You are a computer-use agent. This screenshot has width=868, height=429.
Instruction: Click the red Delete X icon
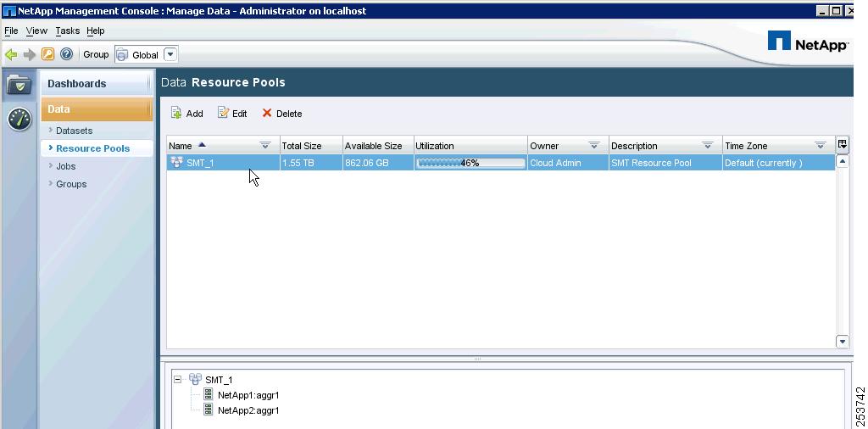click(x=267, y=113)
